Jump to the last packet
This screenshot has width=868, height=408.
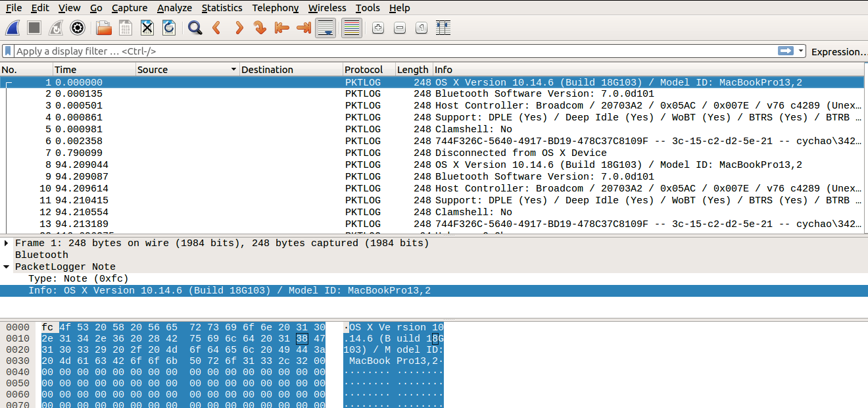pyautogui.click(x=303, y=28)
